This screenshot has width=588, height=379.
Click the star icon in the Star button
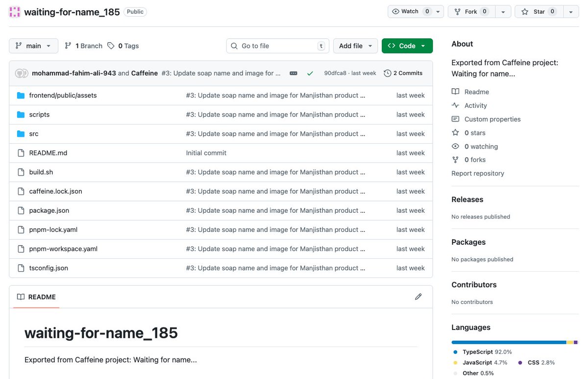(x=525, y=12)
